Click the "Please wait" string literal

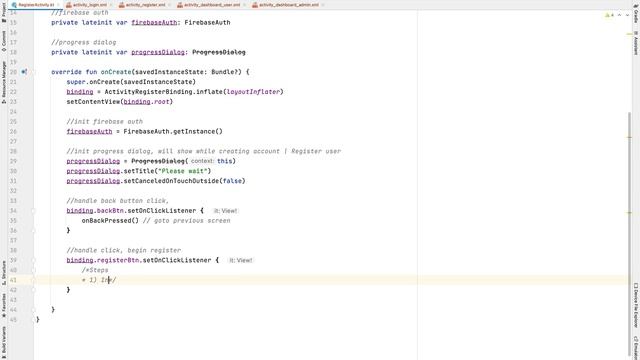coord(182,171)
